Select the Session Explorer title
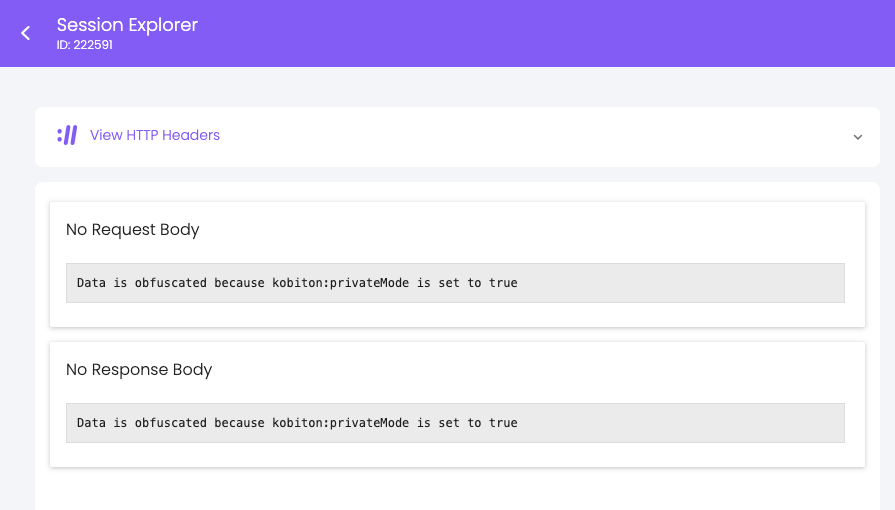Viewport: 895px width, 510px height. (x=127, y=25)
